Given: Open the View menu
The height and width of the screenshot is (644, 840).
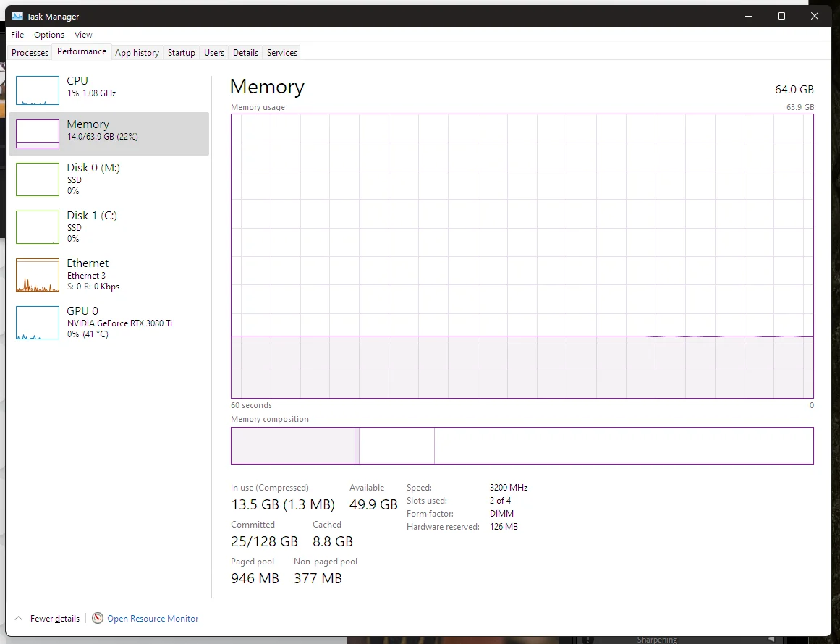Looking at the screenshot, I should [x=83, y=35].
